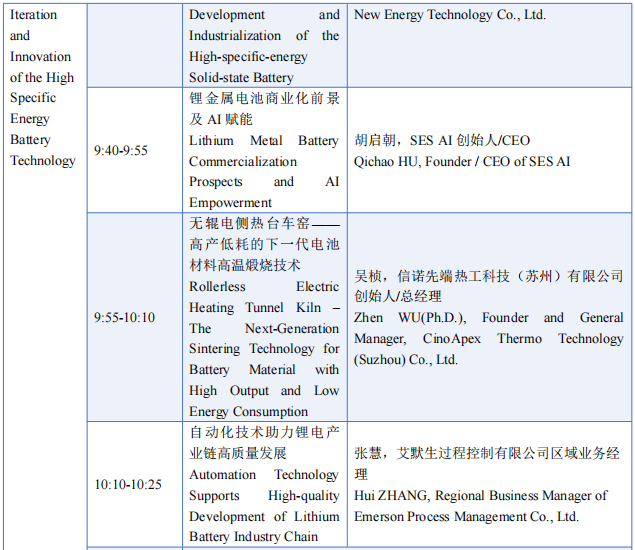This screenshot has height=550, width=635.
Task: Click the 9:55-10:10 time slot cell
Action: [124, 318]
